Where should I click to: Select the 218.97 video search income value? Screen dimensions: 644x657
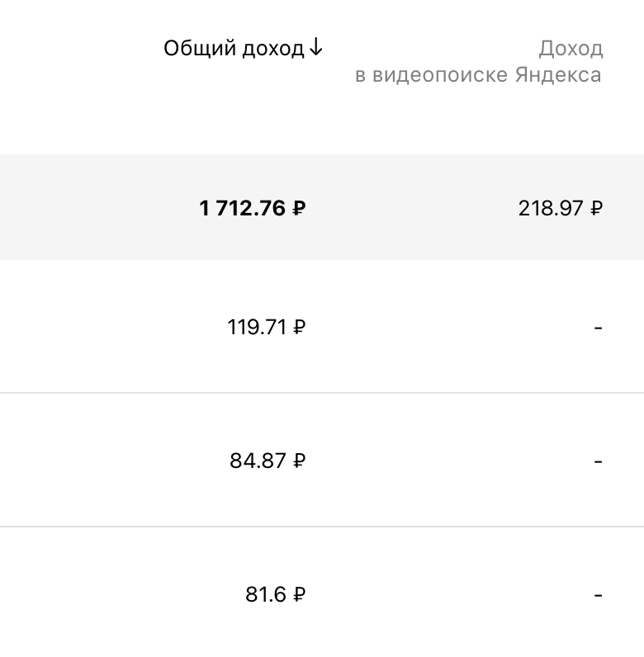(561, 208)
